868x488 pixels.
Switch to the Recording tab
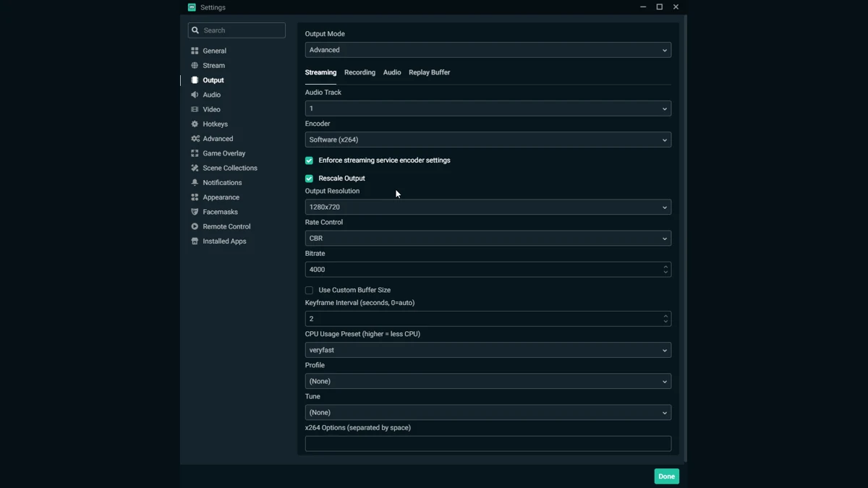[359, 72]
